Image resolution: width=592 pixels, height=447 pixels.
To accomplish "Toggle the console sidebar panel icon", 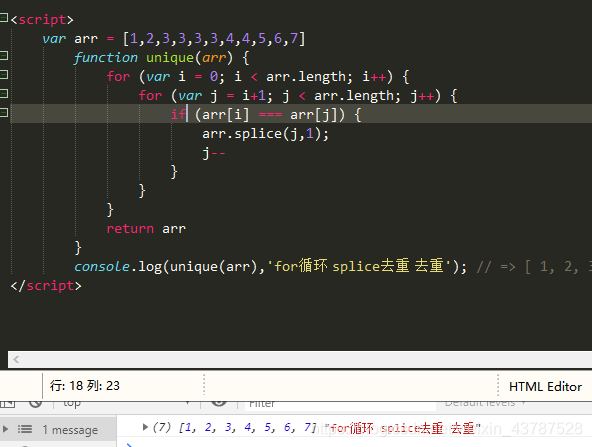I will pyautogui.click(x=8, y=404).
